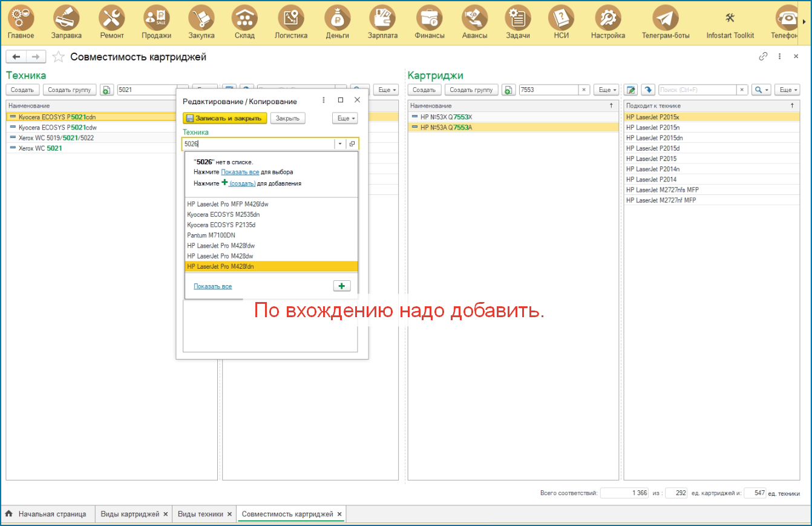Click the Техника input field with 5026
This screenshot has height=526, width=812.
click(258, 144)
